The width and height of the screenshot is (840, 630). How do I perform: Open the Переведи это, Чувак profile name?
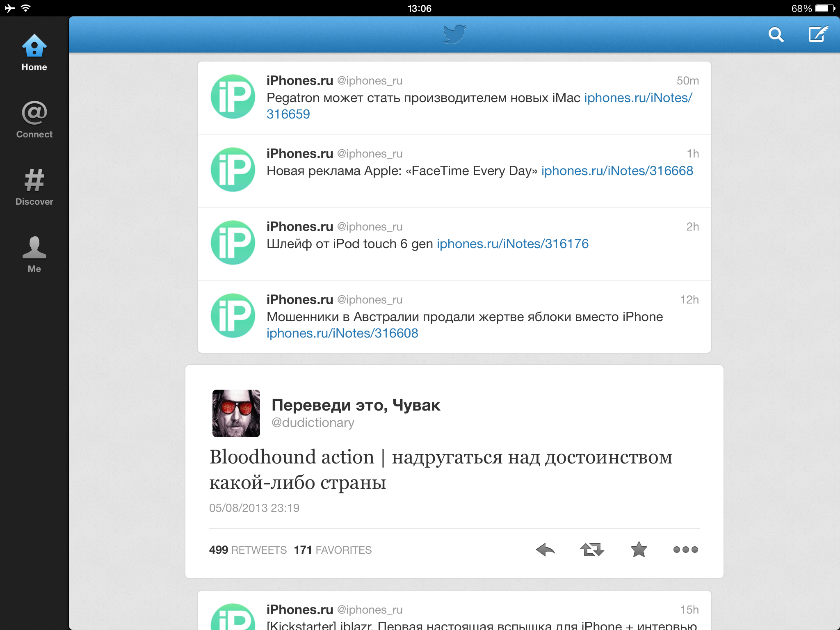click(356, 405)
